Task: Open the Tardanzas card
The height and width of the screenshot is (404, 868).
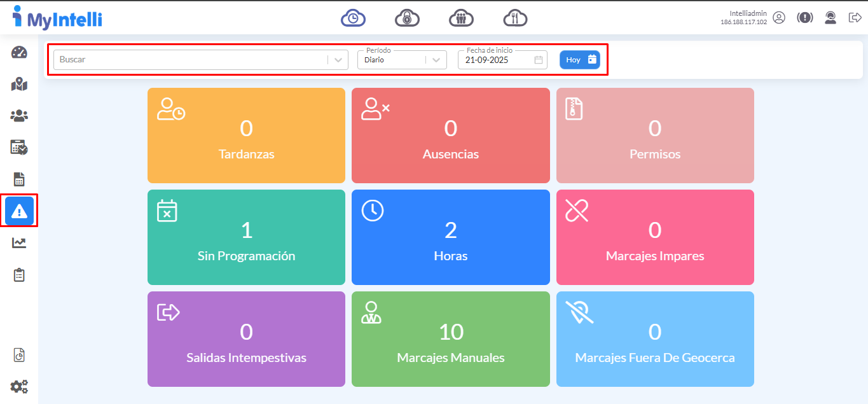Action: 246,136
